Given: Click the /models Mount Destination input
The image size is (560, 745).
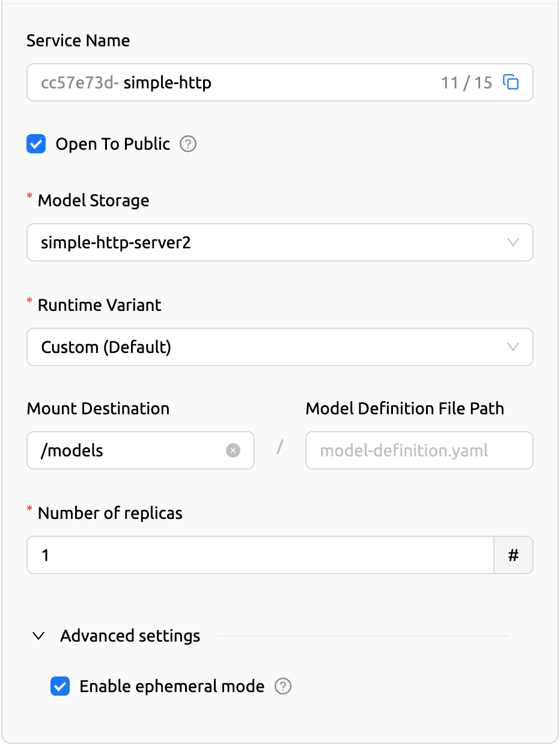Looking at the screenshot, I should click(129, 450).
